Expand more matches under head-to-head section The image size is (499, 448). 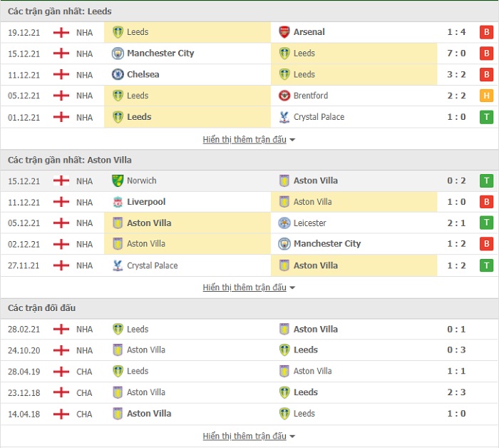point(249,436)
